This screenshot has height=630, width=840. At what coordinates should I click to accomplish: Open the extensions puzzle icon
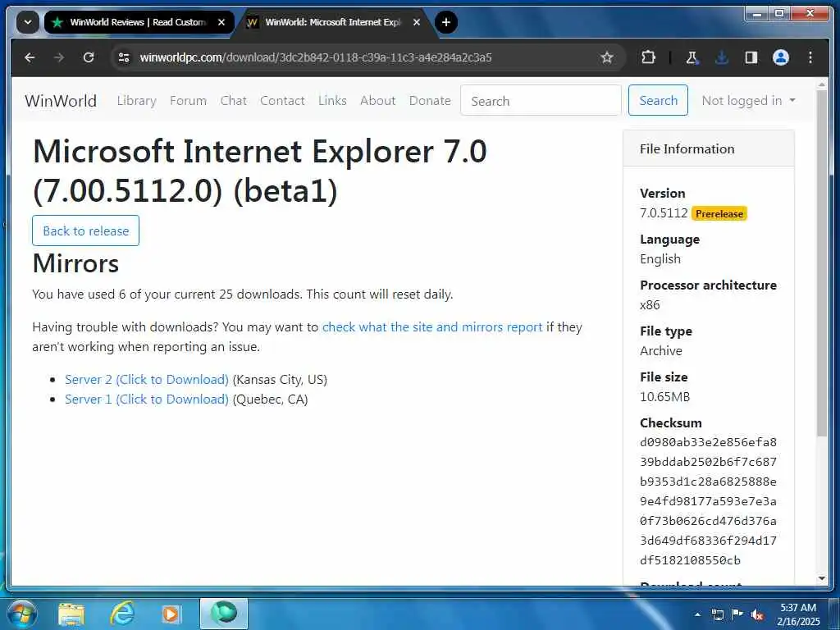[648, 57]
